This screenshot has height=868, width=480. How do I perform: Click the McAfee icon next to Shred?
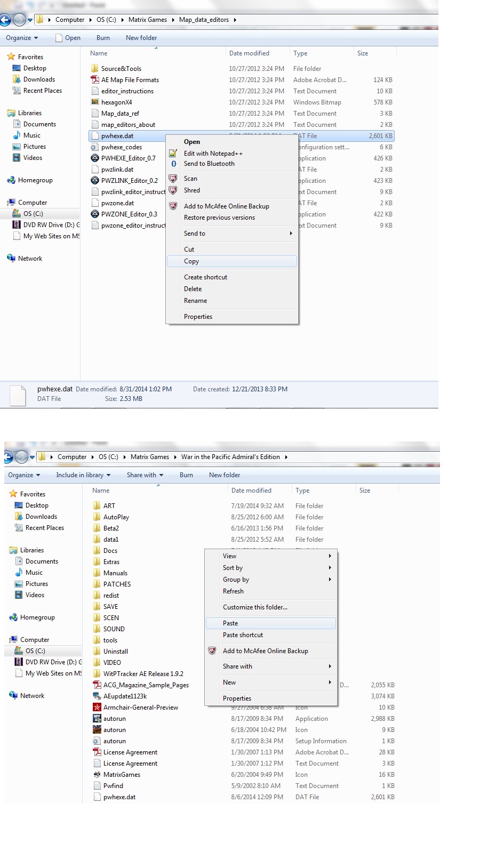[173, 190]
